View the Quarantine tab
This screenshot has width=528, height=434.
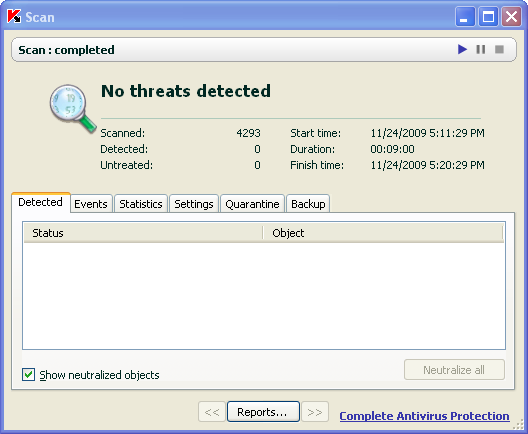252,204
